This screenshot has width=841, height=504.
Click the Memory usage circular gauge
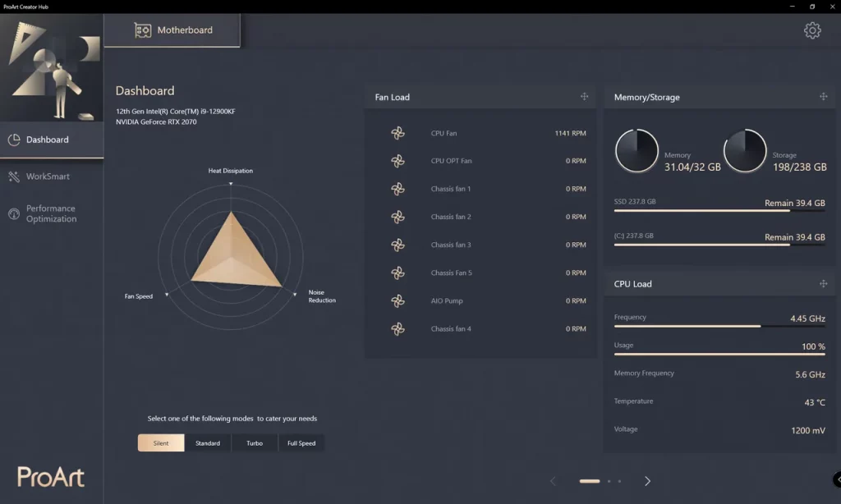pyautogui.click(x=636, y=151)
